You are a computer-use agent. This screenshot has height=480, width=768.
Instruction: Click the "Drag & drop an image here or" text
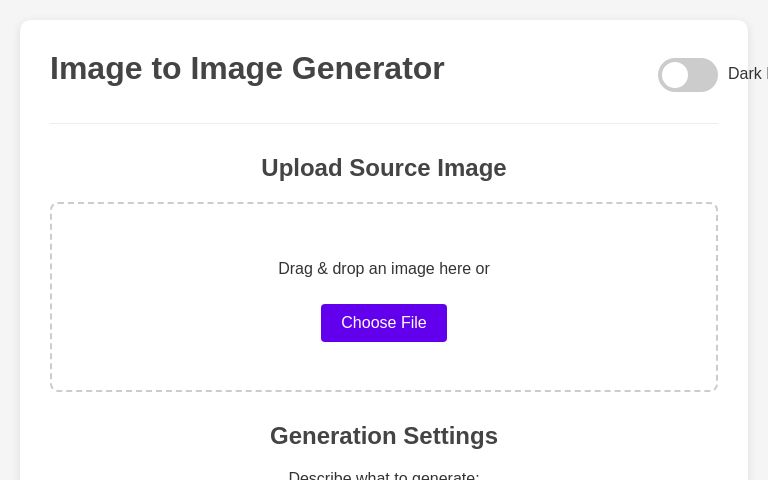point(384,269)
